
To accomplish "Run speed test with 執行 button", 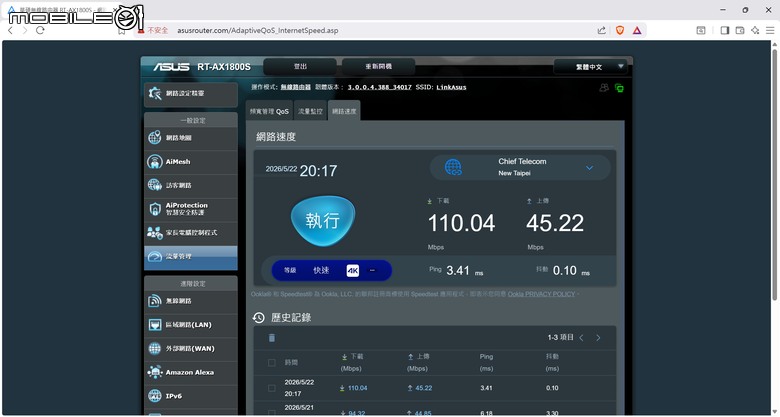I will point(323,220).
